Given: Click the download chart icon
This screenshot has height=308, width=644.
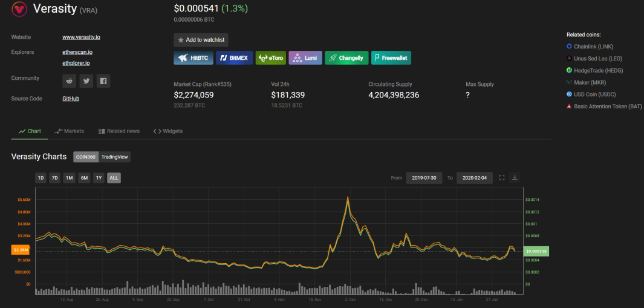Looking at the screenshot, I should point(515,178).
